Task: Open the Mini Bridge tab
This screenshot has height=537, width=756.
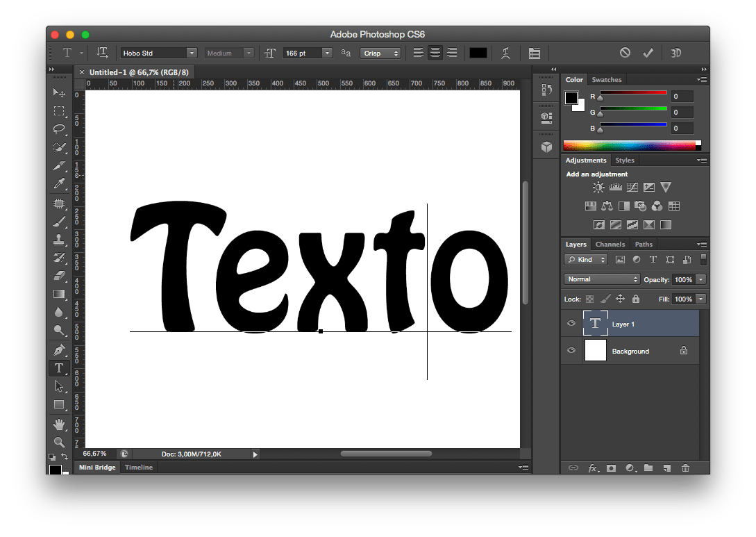Action: coord(97,467)
